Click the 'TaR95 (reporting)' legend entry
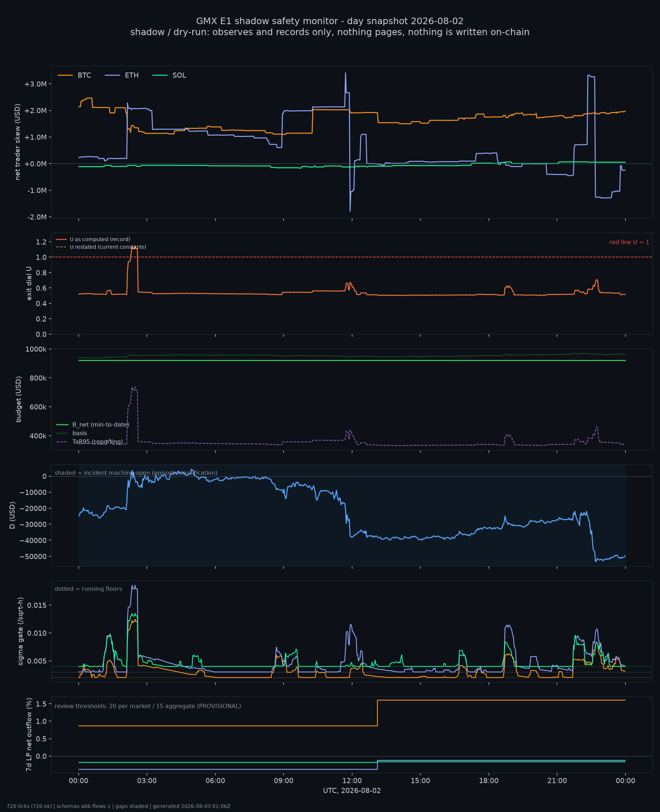 click(90, 442)
